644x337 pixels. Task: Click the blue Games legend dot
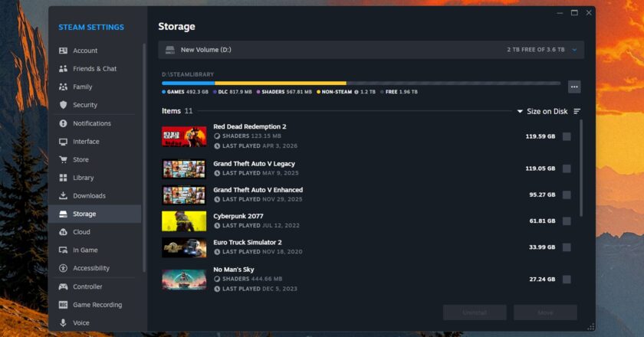click(164, 92)
